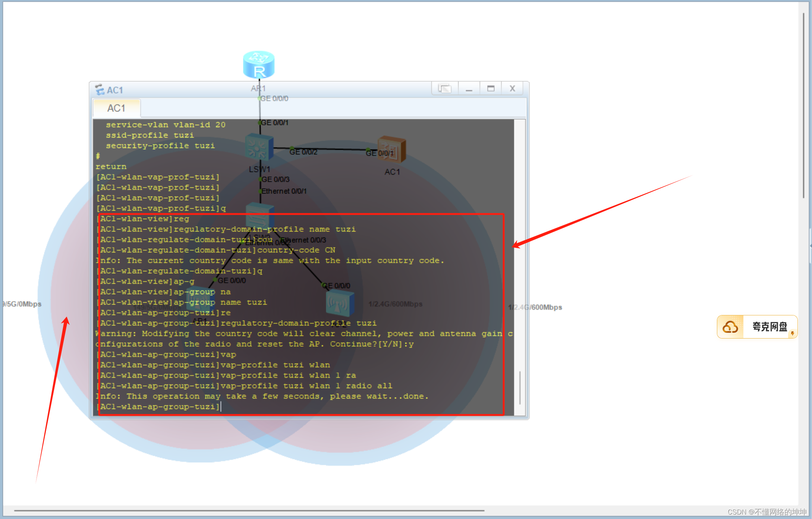Minimize the AC1 terminal window
Viewport: 812px width, 519px height.
pos(469,89)
